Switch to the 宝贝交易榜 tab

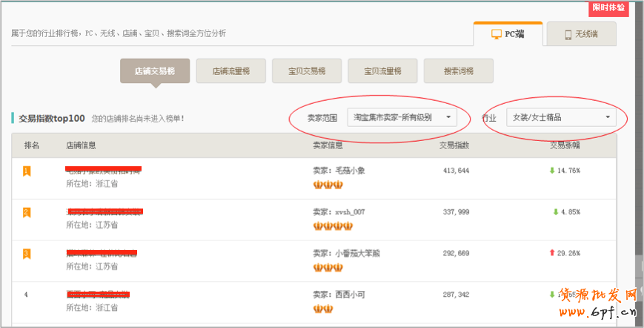tap(307, 71)
